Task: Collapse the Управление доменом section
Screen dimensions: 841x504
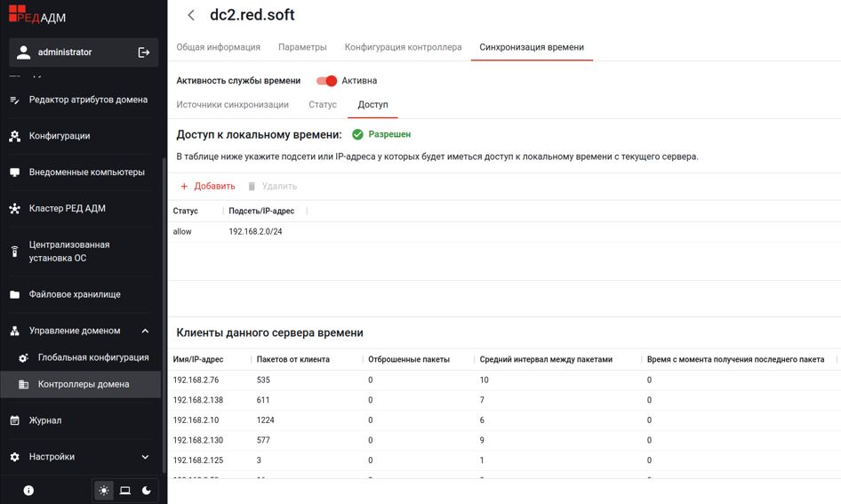Action: point(145,331)
